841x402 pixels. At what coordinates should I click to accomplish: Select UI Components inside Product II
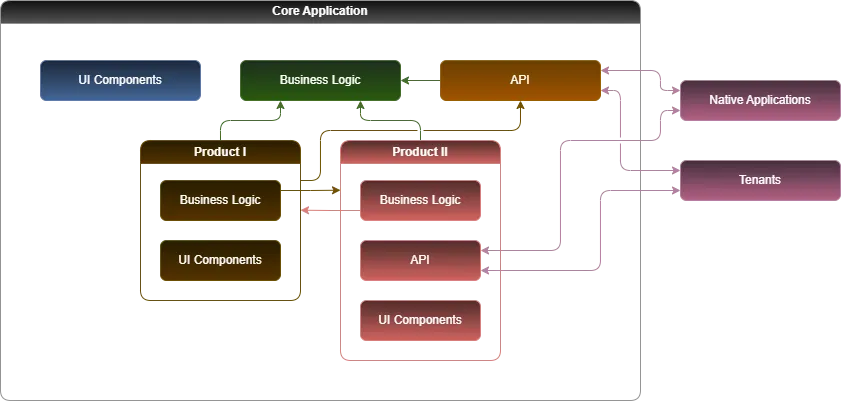420,320
